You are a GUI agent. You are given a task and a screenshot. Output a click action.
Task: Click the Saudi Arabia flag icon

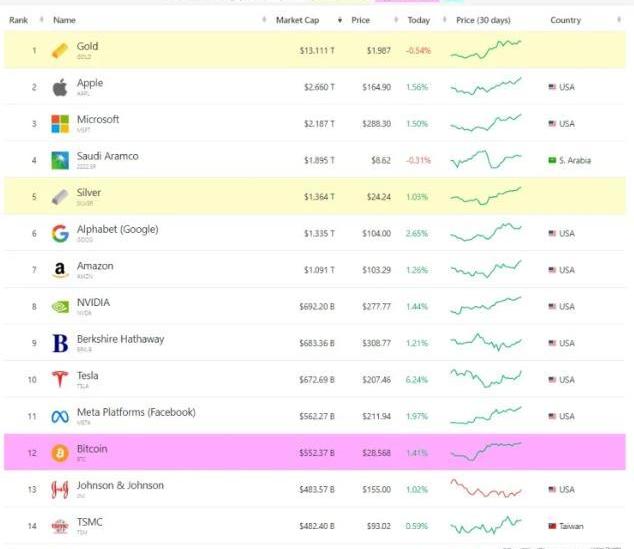coord(552,160)
